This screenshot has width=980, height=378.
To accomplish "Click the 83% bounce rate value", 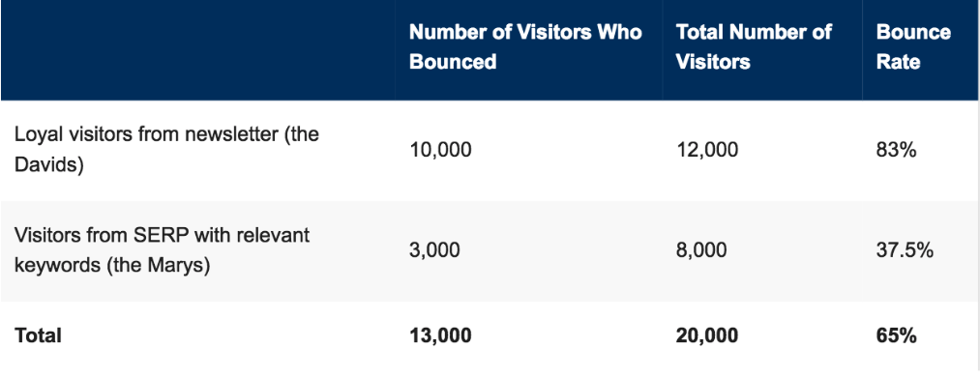I will tap(896, 151).
